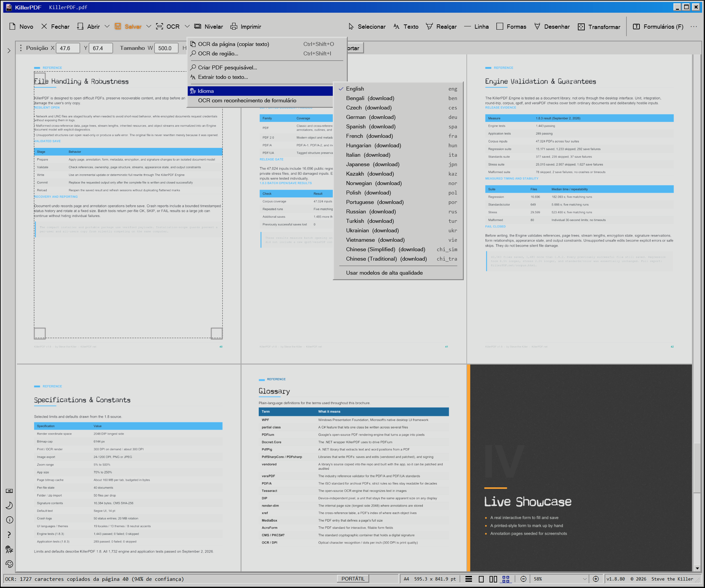Click the zoom out minus button
Image resolution: width=705 pixels, height=588 pixels.
(x=523, y=579)
